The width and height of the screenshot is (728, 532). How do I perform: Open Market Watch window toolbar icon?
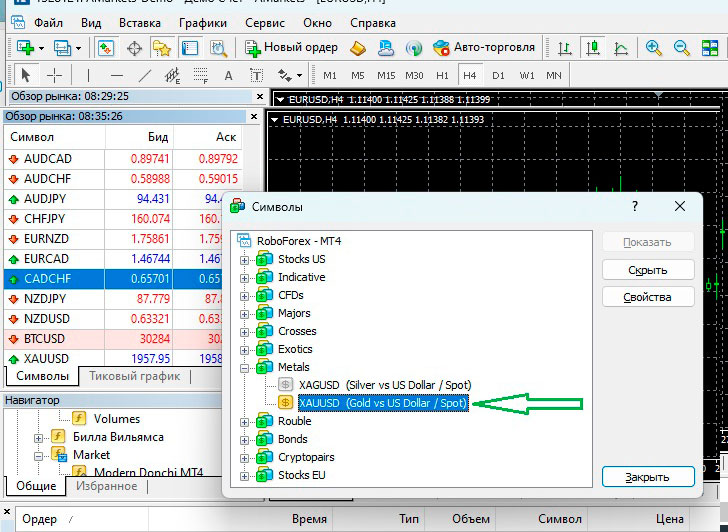click(105, 47)
